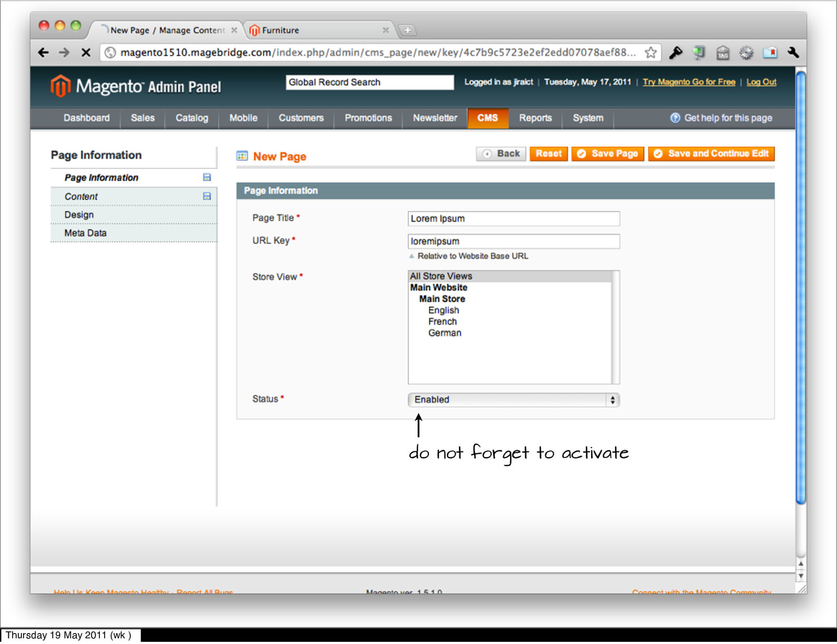Click the site info globe icon in address bar
837x644 pixels.
coord(110,52)
